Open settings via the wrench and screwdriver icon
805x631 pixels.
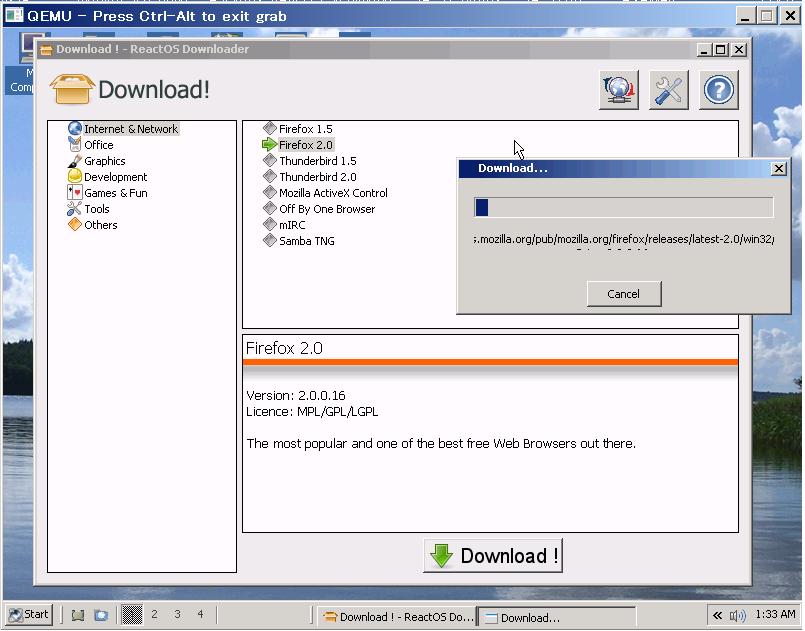668,90
